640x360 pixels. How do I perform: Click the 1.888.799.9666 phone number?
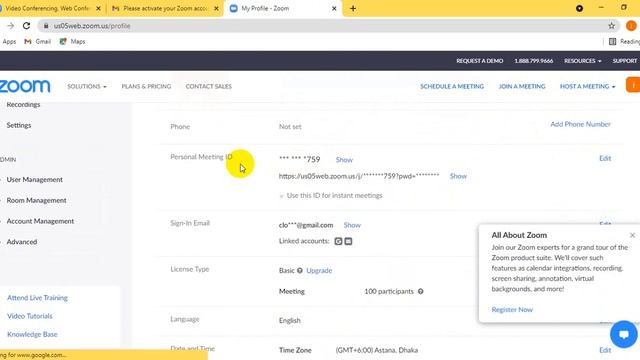click(x=533, y=61)
